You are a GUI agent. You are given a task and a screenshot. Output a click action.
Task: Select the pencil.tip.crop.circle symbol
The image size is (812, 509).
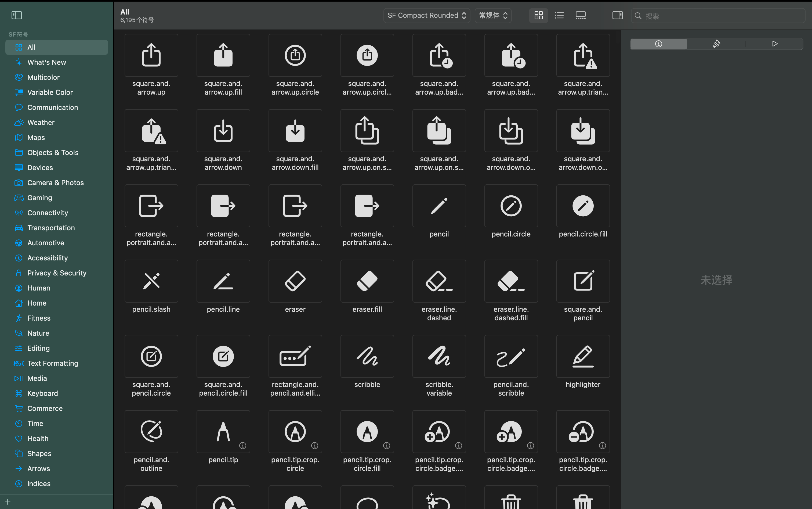[295, 432]
